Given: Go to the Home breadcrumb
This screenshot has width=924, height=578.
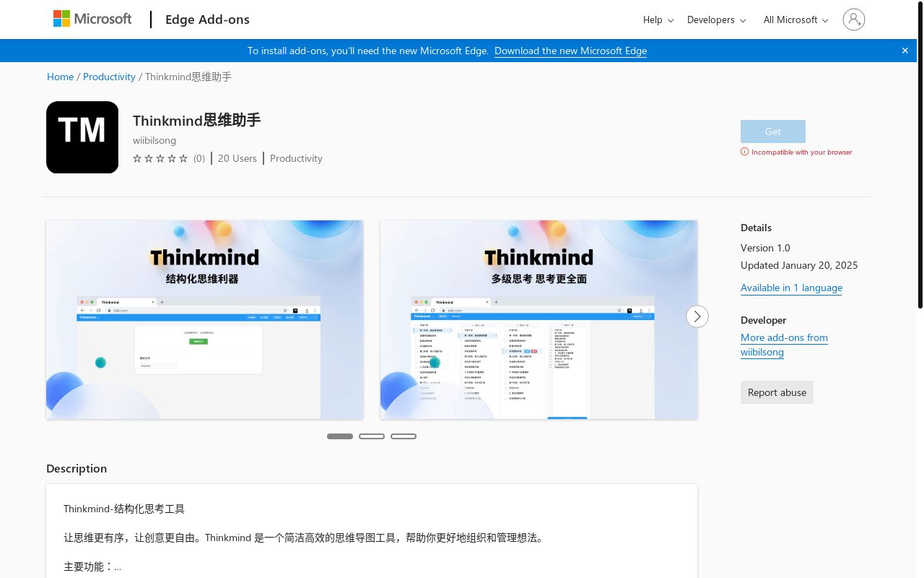Looking at the screenshot, I should [60, 77].
